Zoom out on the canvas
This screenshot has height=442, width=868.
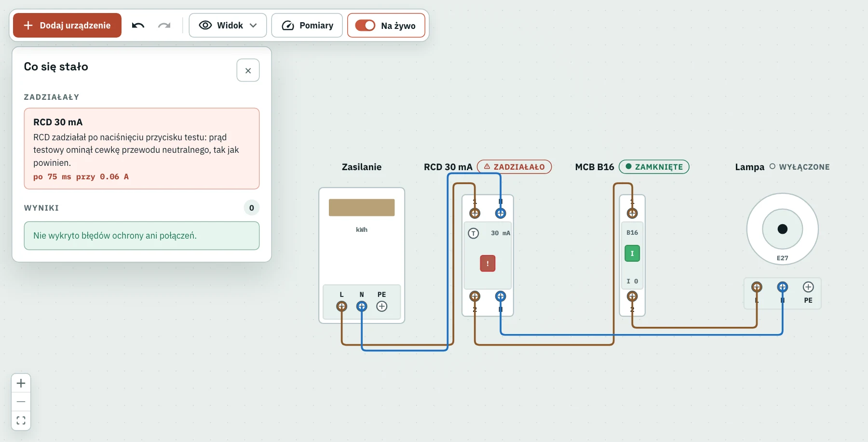(21, 402)
